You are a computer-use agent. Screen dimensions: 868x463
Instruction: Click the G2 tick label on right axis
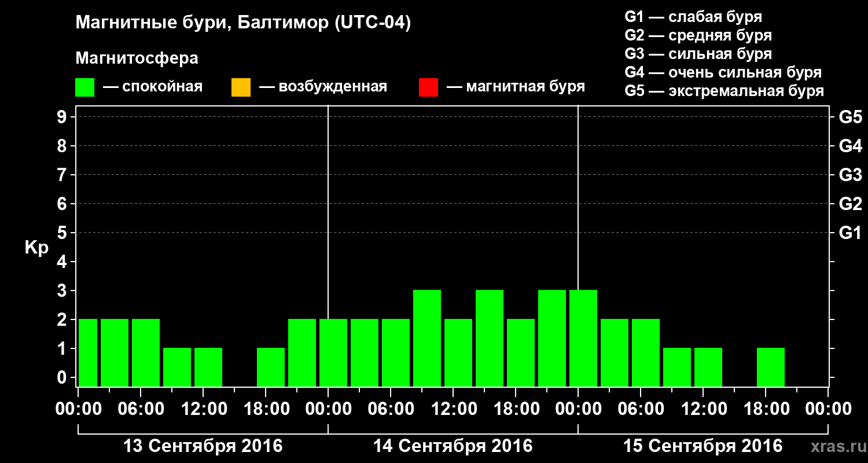point(850,204)
